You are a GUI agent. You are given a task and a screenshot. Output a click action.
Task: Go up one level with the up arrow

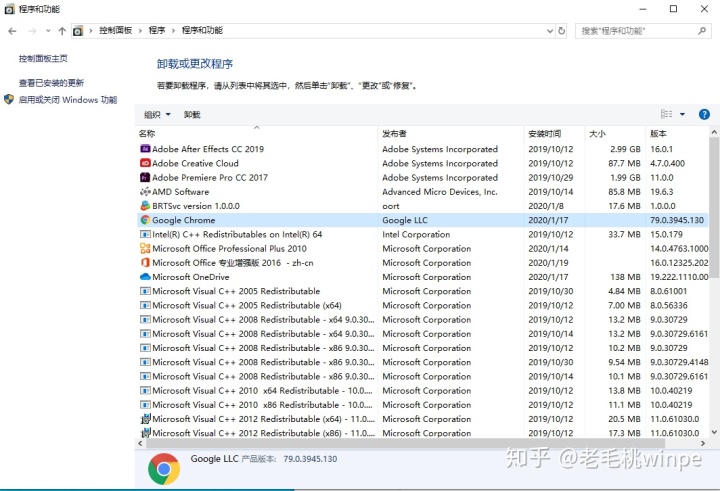click(x=62, y=31)
